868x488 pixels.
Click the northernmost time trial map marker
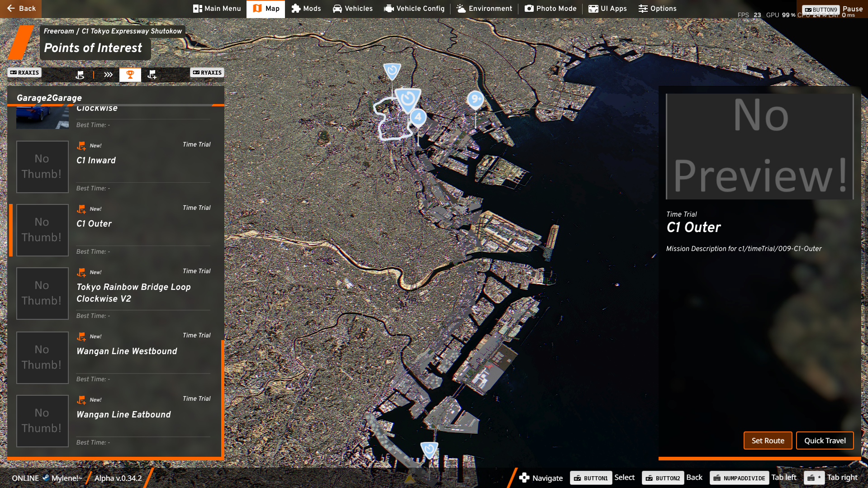pyautogui.click(x=392, y=71)
